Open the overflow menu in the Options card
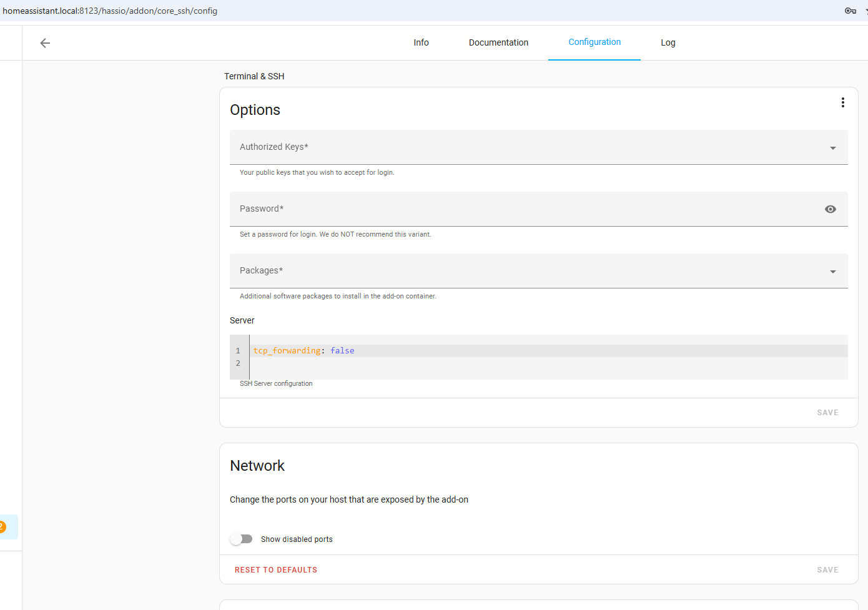The width and height of the screenshot is (868, 610). (843, 102)
